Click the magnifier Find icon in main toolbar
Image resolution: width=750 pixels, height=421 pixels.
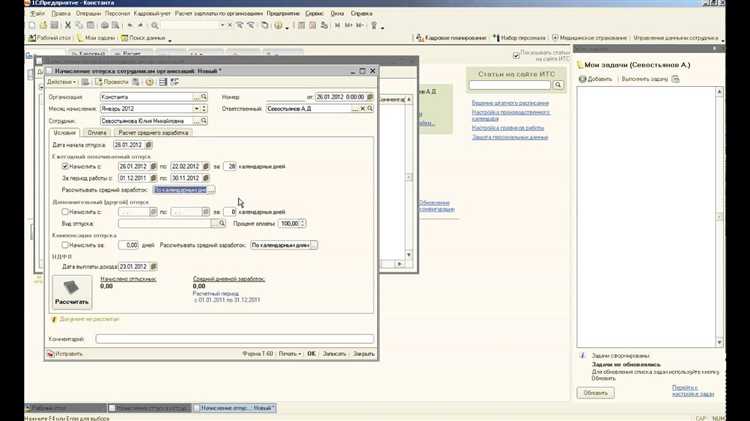[x=154, y=25]
